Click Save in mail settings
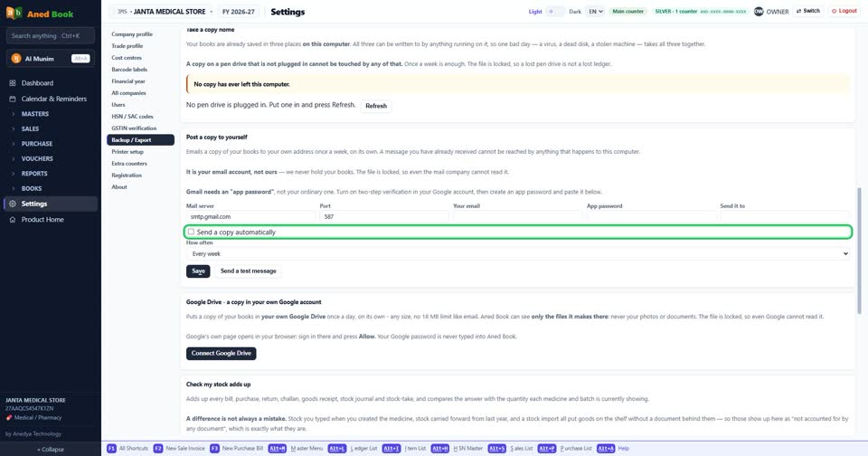The height and width of the screenshot is (456, 868). [x=198, y=271]
